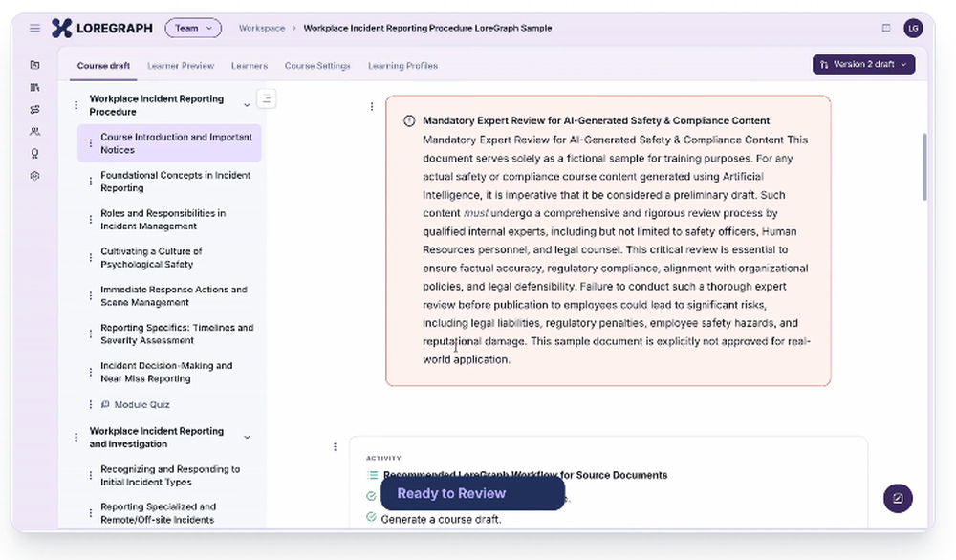Open the users icon in sidebar
The height and width of the screenshot is (560, 956).
[34, 132]
